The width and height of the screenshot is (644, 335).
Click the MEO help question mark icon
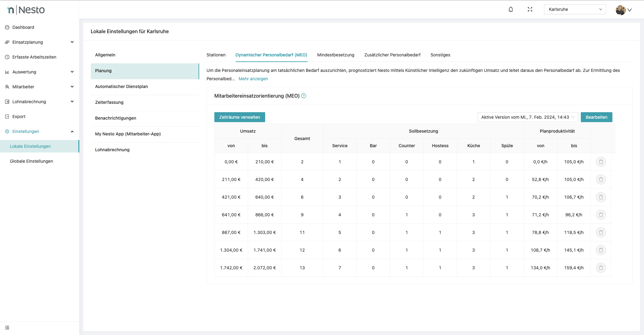coord(304,96)
